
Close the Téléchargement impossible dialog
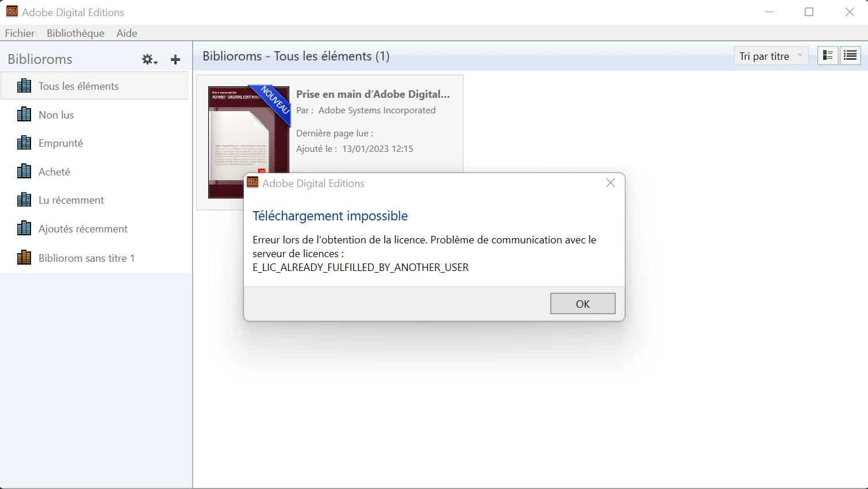click(x=610, y=183)
